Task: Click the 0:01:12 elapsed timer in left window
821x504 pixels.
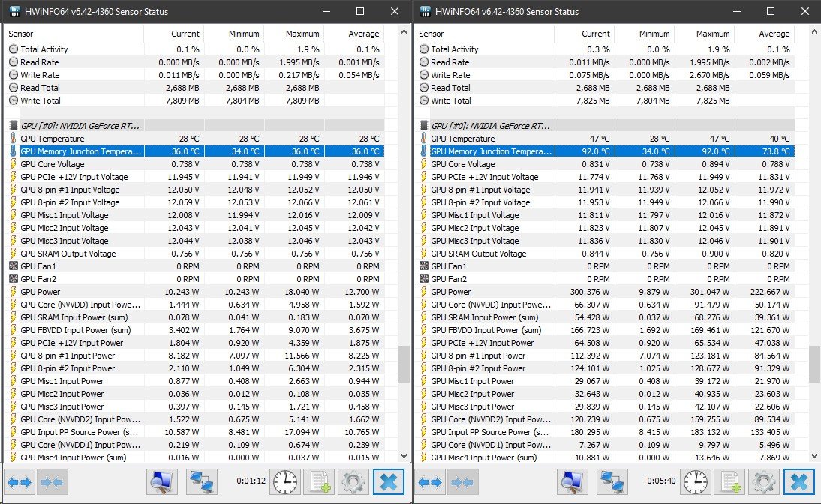Action: pyautogui.click(x=251, y=481)
